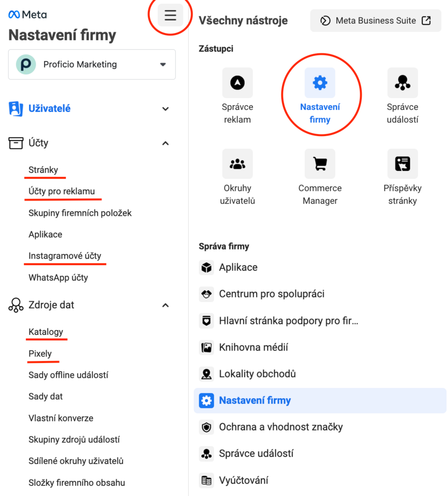
Task: Open Pixely under Zdroje dat
Action: tap(40, 354)
